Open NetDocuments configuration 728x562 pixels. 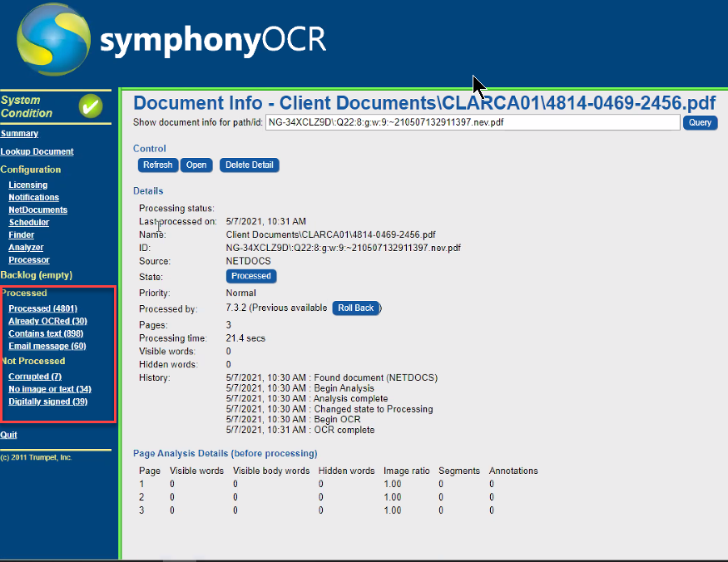(x=38, y=210)
